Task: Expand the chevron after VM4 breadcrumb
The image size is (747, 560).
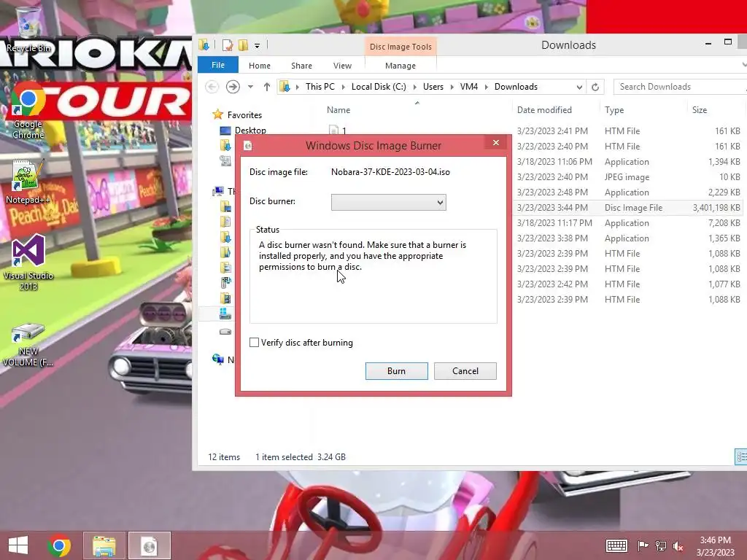Action: click(x=486, y=87)
